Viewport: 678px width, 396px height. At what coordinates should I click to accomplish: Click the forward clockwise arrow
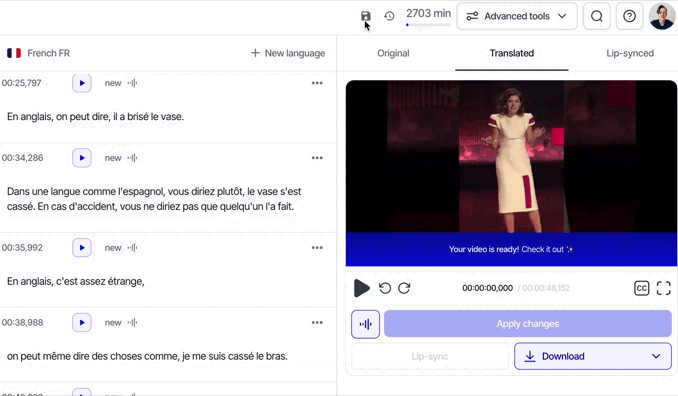pyautogui.click(x=404, y=288)
